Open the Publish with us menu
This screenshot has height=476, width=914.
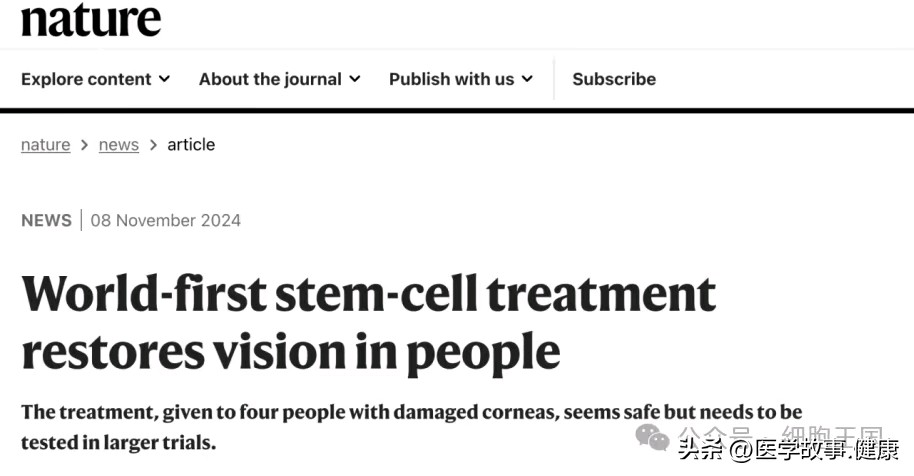(x=461, y=79)
